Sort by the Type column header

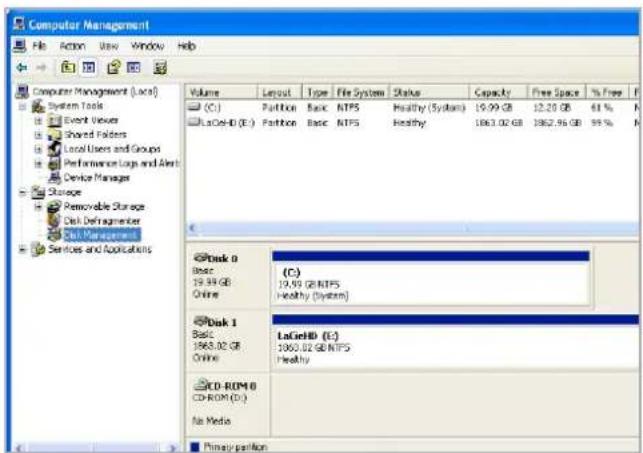(x=317, y=93)
